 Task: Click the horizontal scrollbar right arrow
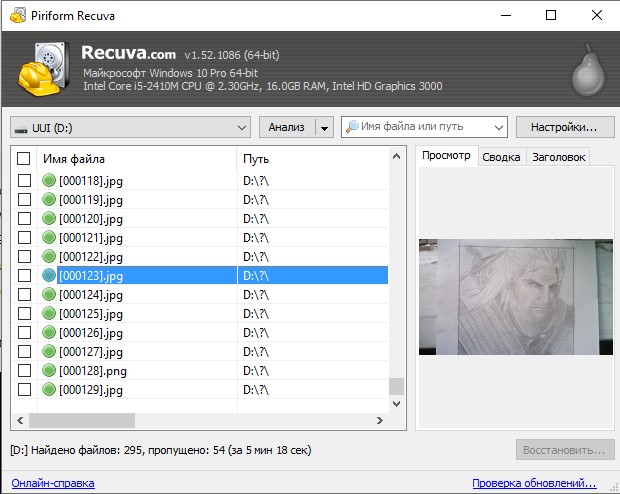click(380, 420)
